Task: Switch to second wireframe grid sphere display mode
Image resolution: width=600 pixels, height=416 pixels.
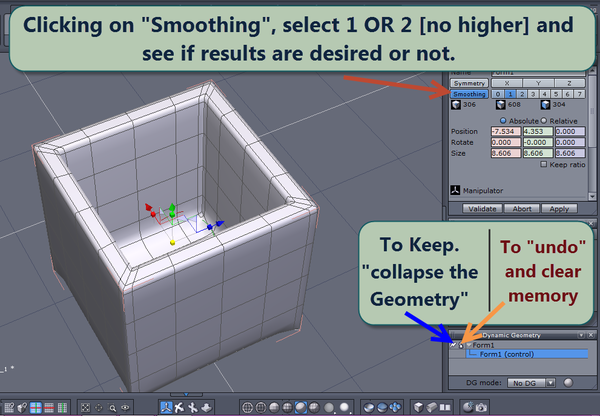Action: tap(261, 408)
